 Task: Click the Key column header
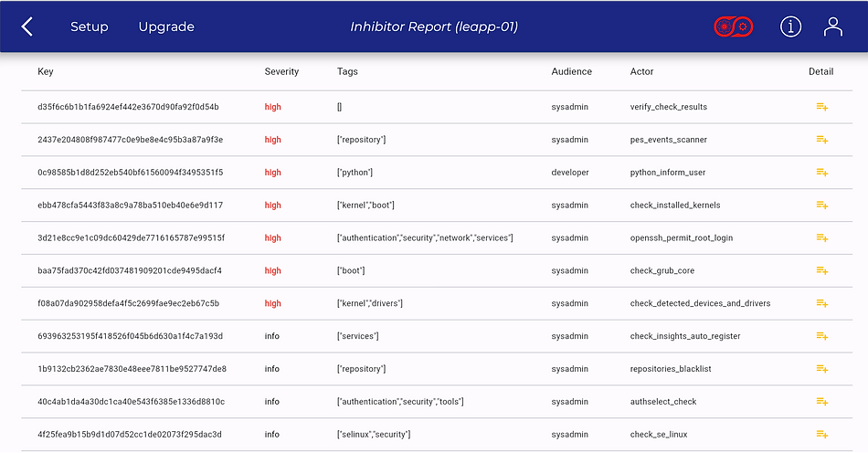(46, 71)
